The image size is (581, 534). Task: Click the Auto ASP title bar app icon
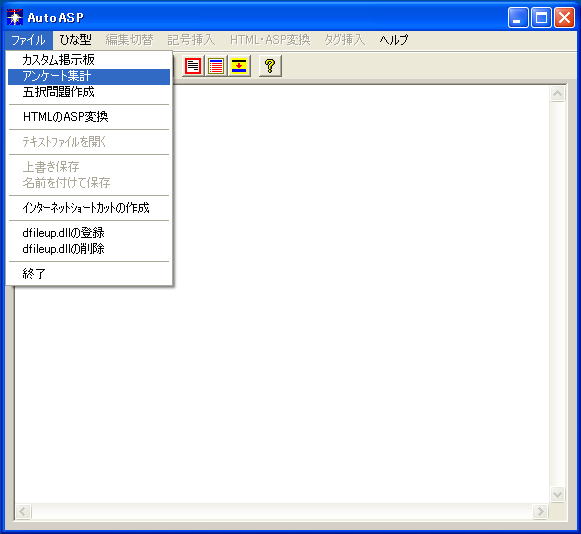[x=15, y=17]
